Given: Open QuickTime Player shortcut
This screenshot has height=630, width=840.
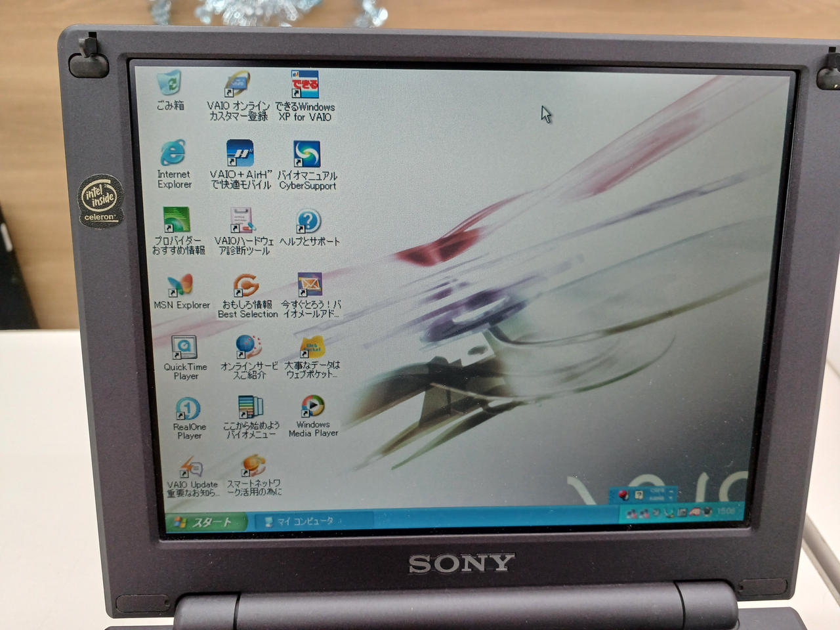Looking at the screenshot, I should point(184,347).
